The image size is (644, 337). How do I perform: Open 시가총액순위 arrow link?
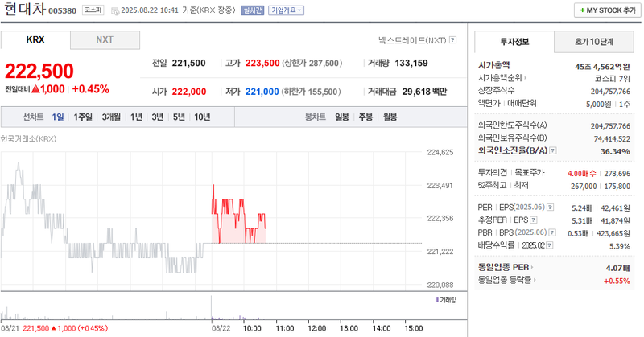click(525, 77)
